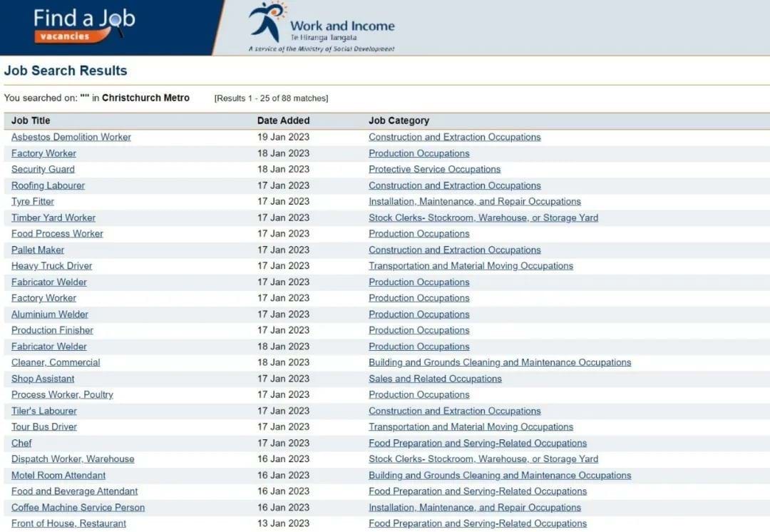Open Transportation category for Heavy Truck Driver
Screen dimensions: 770x532
pos(471,266)
